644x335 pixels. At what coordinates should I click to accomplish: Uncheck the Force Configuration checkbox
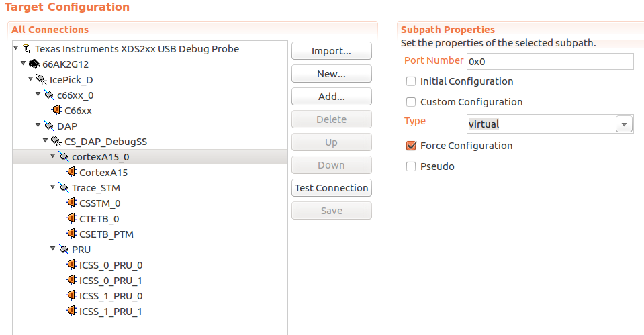coord(411,146)
